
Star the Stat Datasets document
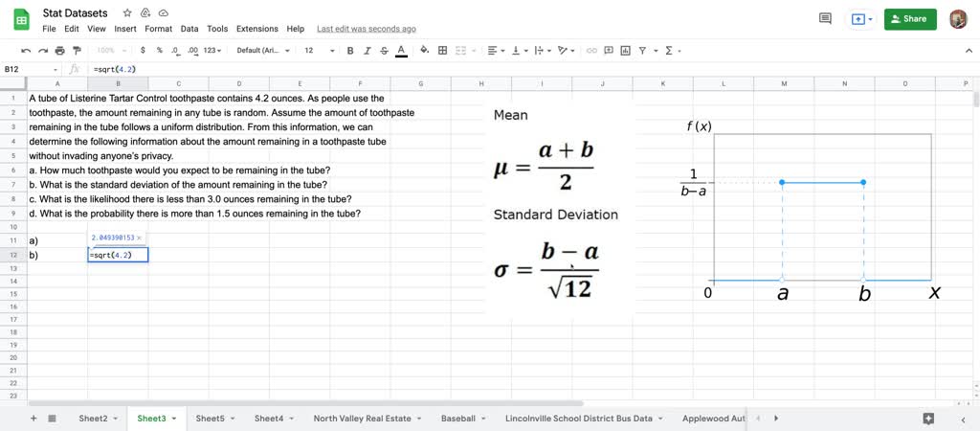127,13
